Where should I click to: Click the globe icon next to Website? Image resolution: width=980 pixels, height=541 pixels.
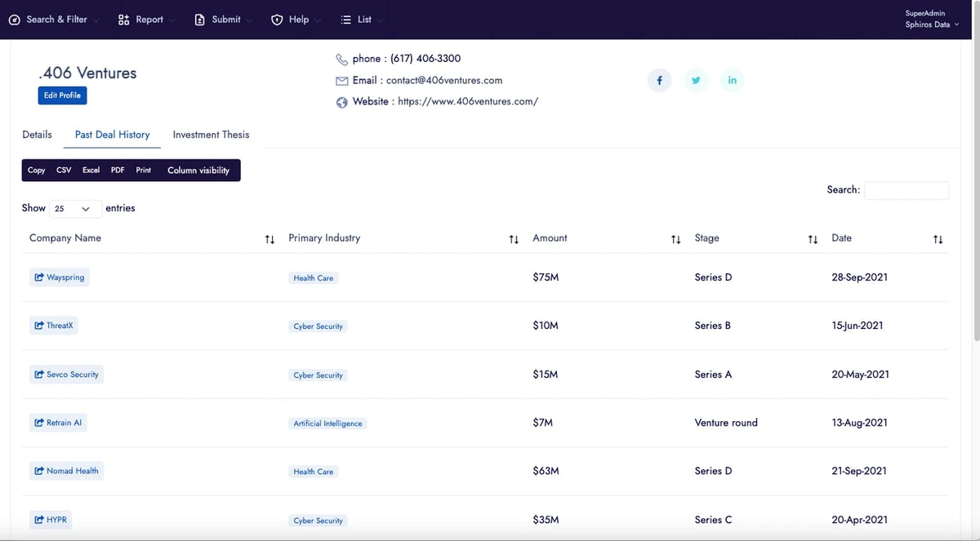[x=342, y=102]
